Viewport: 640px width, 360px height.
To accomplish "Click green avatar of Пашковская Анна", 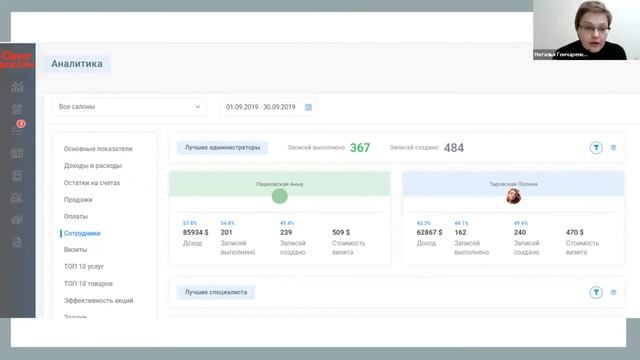I will (280, 196).
